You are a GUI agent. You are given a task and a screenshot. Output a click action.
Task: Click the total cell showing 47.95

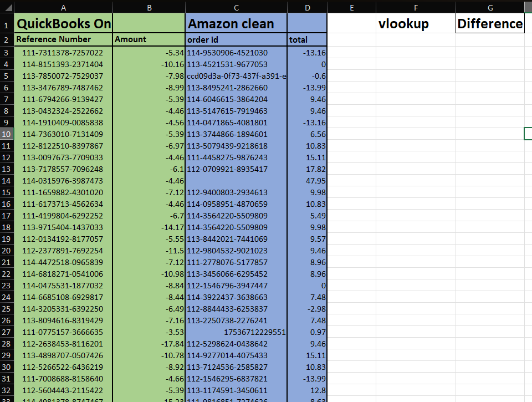click(307, 181)
